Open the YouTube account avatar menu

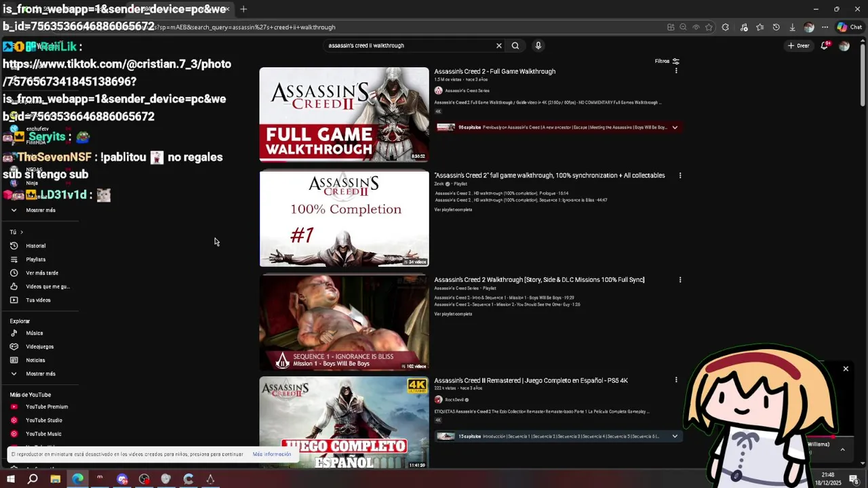[x=844, y=45]
